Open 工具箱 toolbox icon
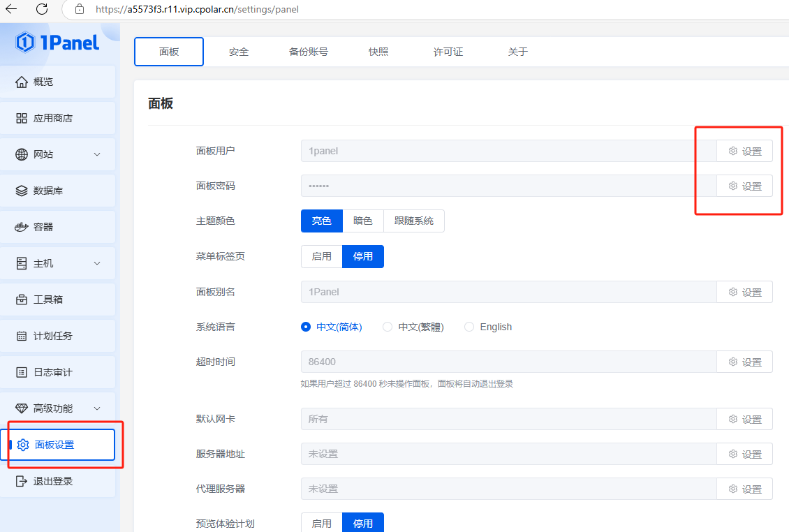This screenshot has width=789, height=532. click(x=22, y=300)
